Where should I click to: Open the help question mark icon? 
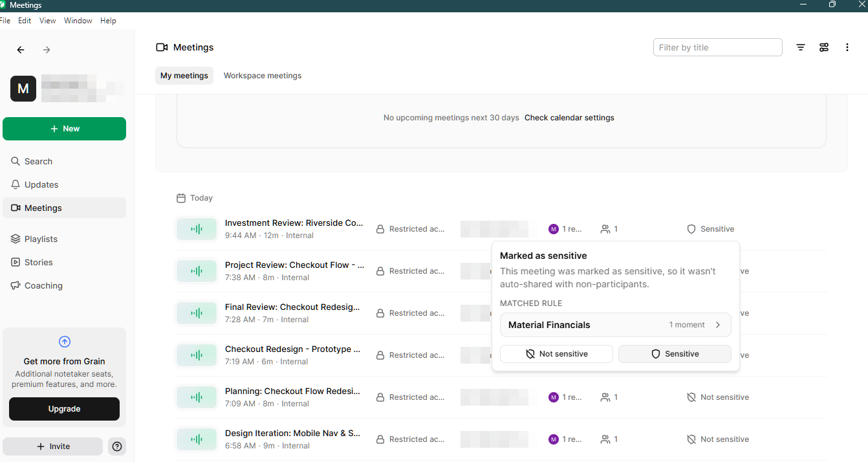click(x=117, y=446)
